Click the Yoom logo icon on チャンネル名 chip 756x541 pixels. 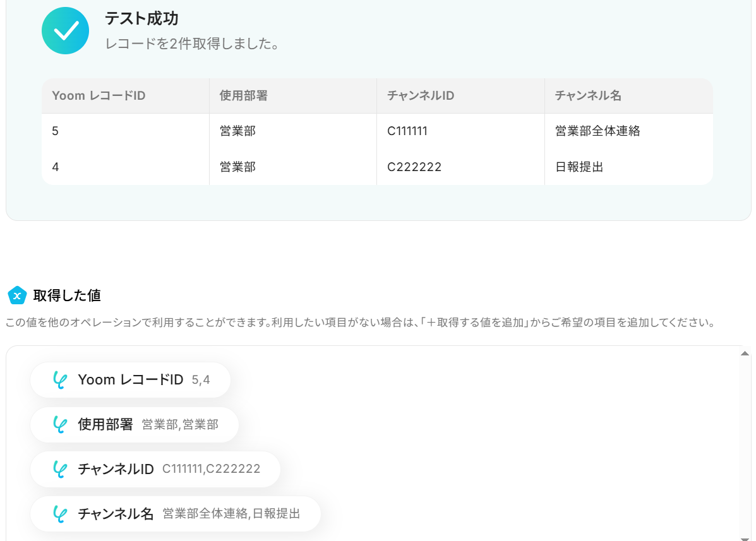click(x=60, y=514)
